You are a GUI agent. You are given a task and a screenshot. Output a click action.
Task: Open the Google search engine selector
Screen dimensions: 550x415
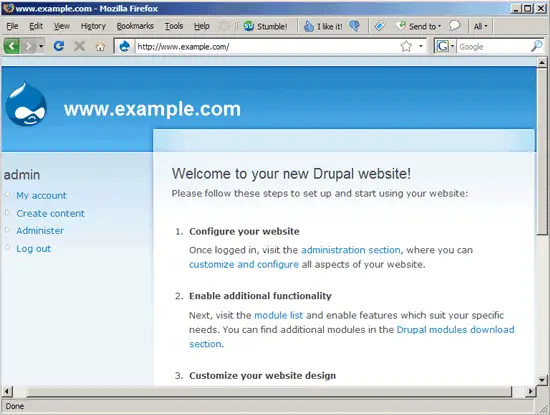[x=445, y=46]
